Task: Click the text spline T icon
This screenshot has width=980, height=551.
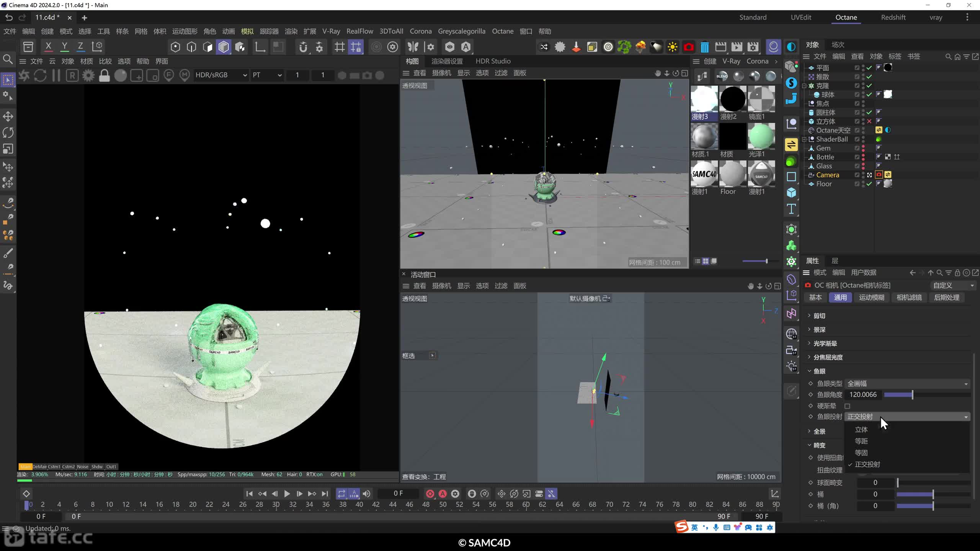Action: pyautogui.click(x=791, y=209)
